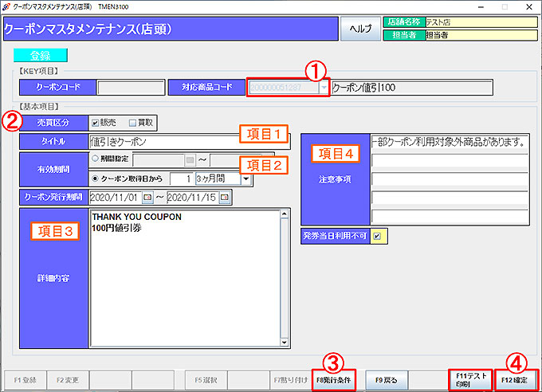Viewport: 542px width, 392px height.
Task: Click F12確定 button
Action: coord(516,380)
